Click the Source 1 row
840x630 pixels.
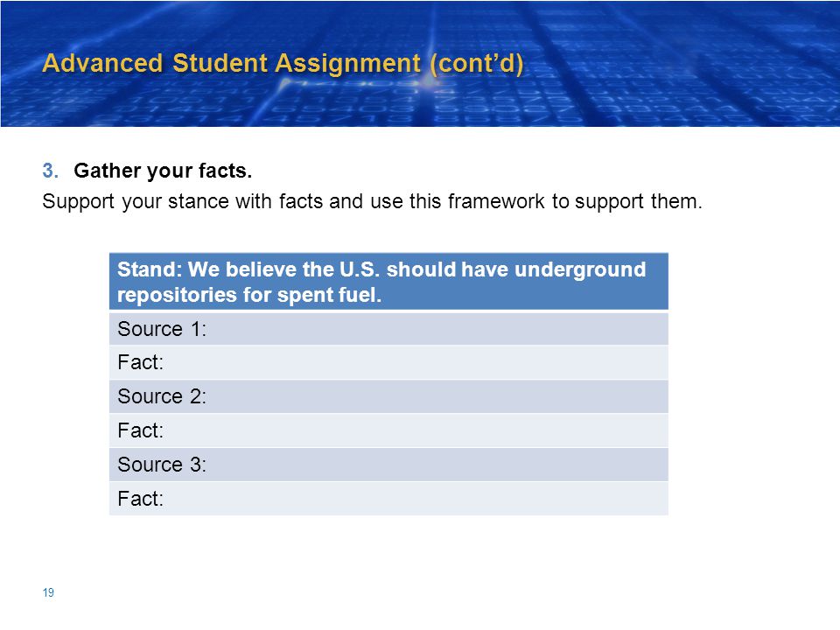click(x=388, y=329)
